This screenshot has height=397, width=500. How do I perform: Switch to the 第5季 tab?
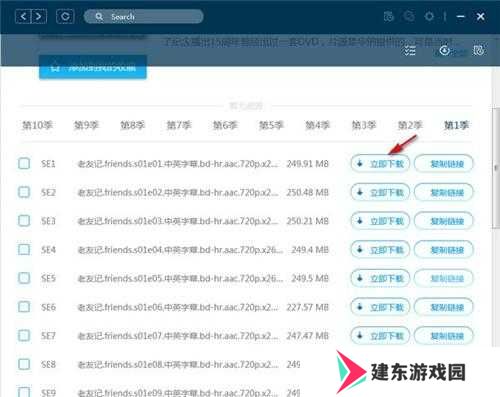(x=271, y=125)
